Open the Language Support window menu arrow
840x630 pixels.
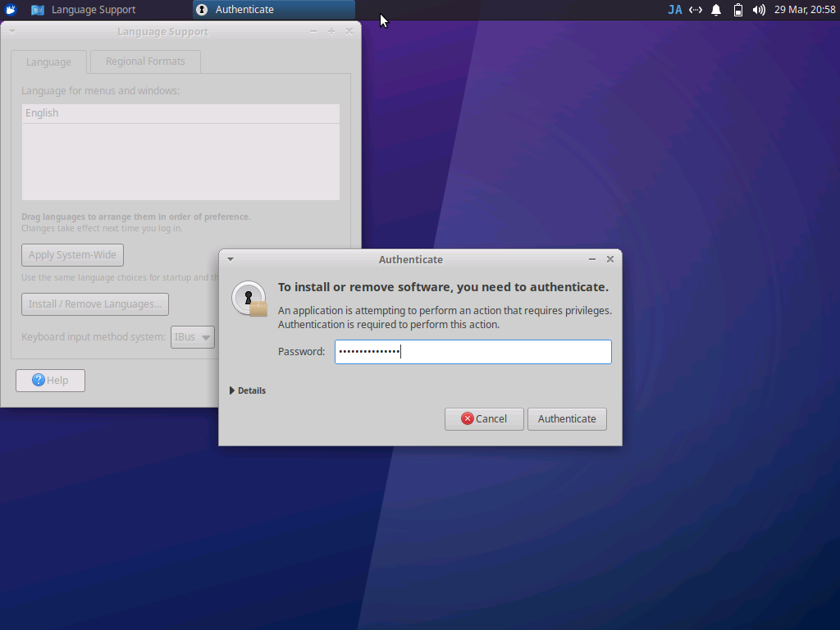point(11,32)
